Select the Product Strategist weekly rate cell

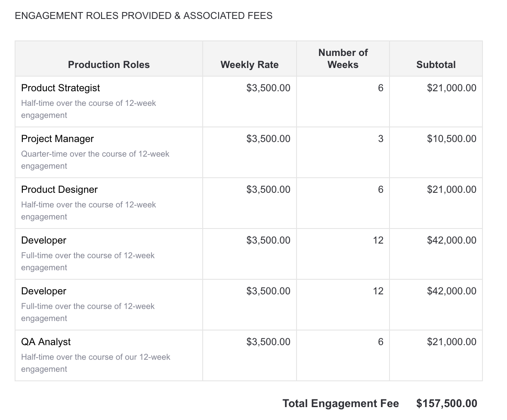[x=268, y=88]
